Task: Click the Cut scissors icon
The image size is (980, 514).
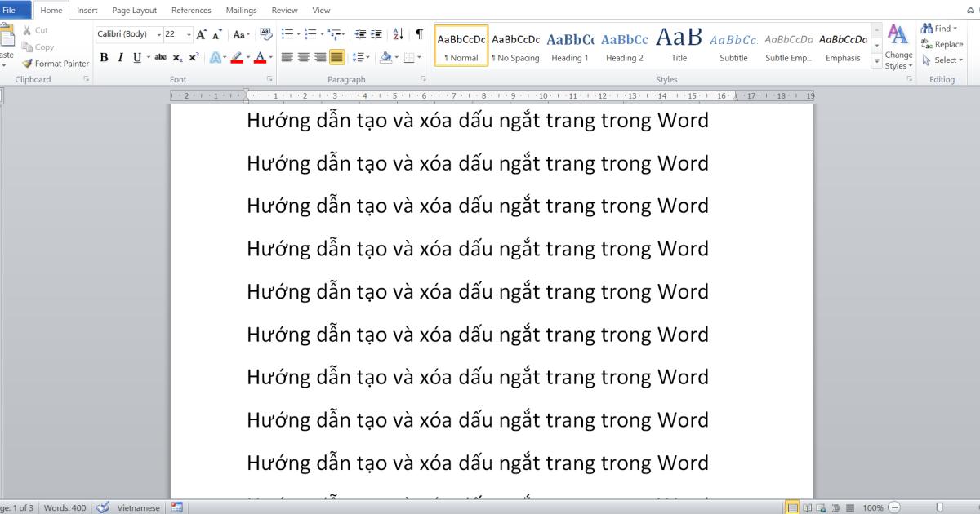Action: tap(27, 30)
